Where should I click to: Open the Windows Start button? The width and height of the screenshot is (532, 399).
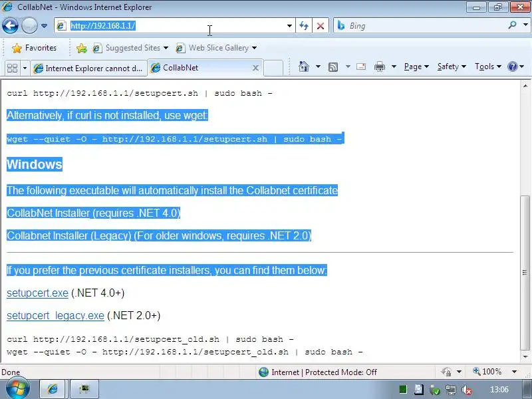[18, 388]
